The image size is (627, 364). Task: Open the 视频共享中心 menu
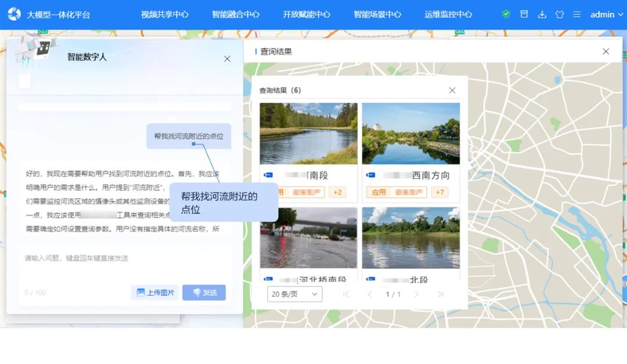tap(165, 15)
